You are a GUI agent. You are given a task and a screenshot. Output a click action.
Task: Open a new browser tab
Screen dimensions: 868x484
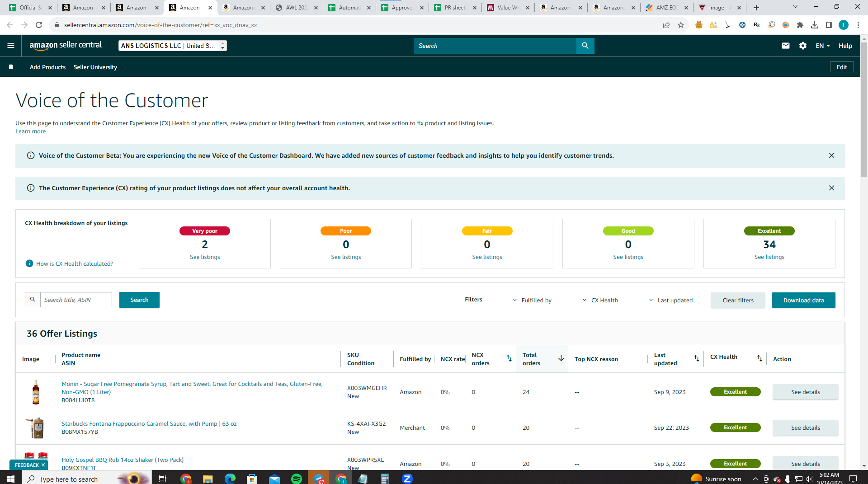coord(756,8)
